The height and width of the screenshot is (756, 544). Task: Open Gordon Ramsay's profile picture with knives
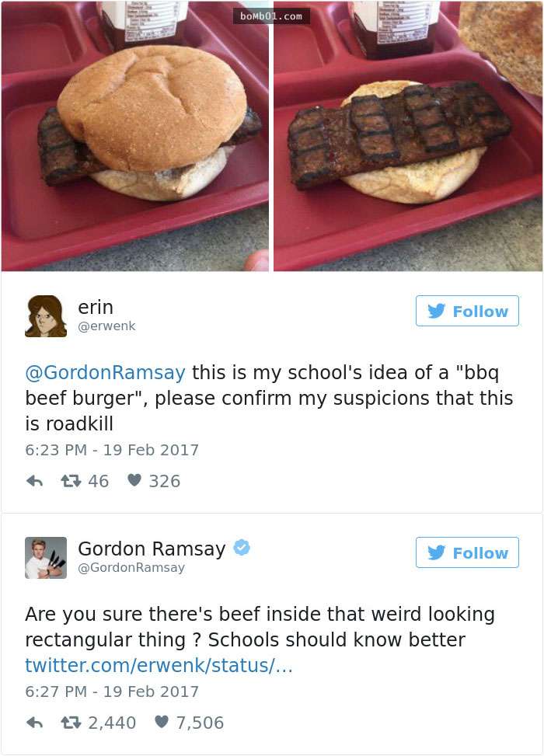(x=46, y=558)
